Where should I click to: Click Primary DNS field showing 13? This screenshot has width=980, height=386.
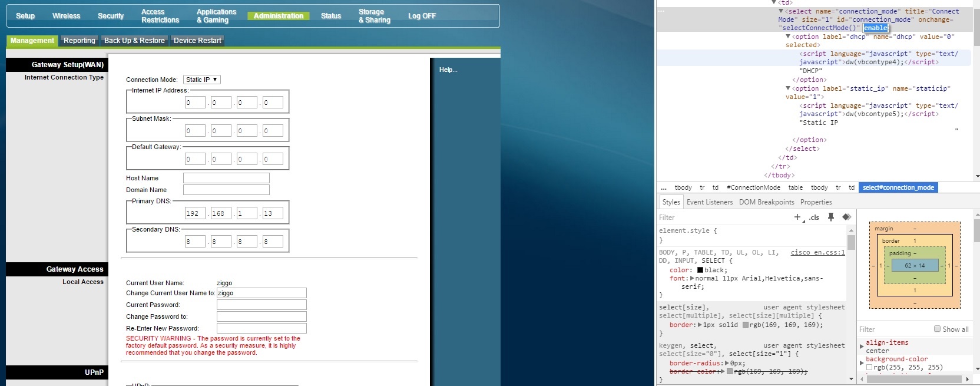pos(273,213)
